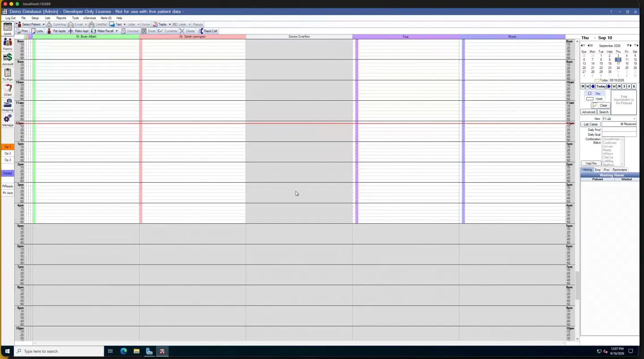Expand the Text toolbar dropdown arrow
The width and height of the screenshot is (644, 359).
tap(125, 24)
